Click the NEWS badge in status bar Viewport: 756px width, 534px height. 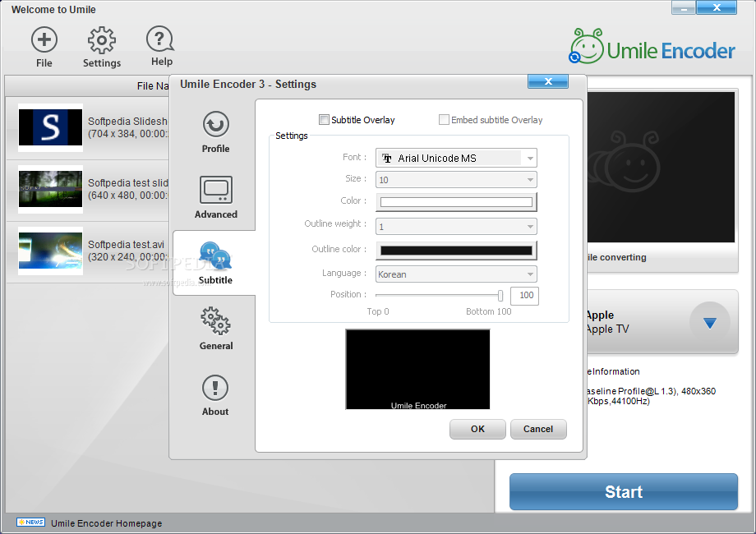(31, 522)
